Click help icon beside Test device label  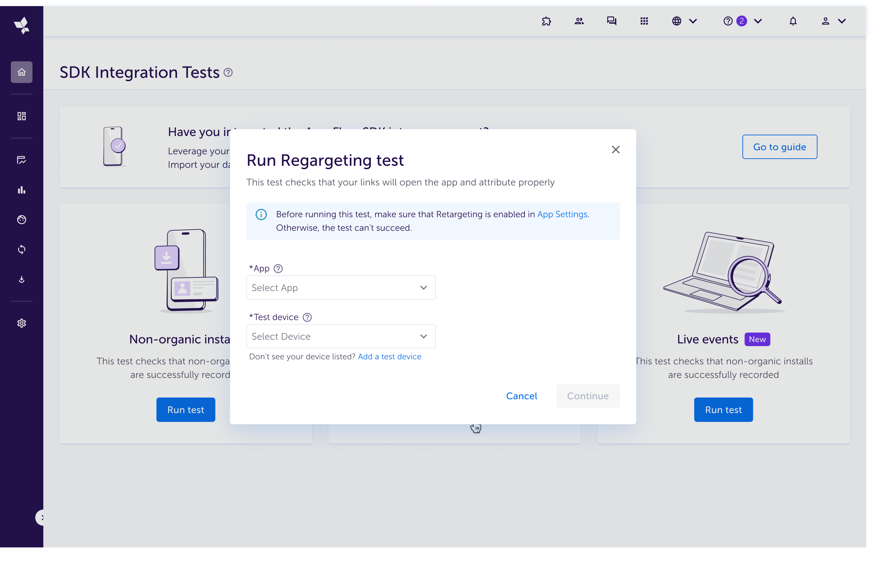(307, 317)
